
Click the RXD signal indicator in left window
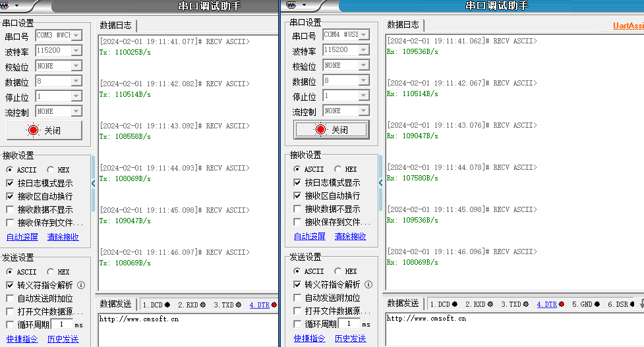203,305
